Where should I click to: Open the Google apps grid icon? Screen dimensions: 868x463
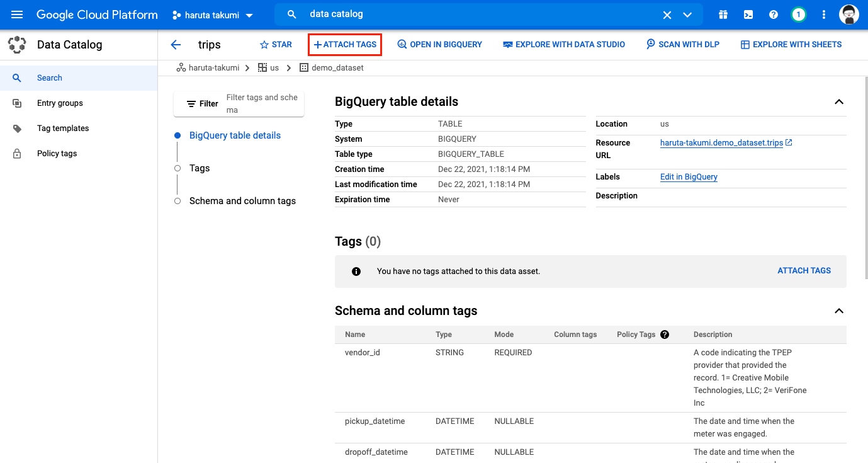[x=723, y=14]
